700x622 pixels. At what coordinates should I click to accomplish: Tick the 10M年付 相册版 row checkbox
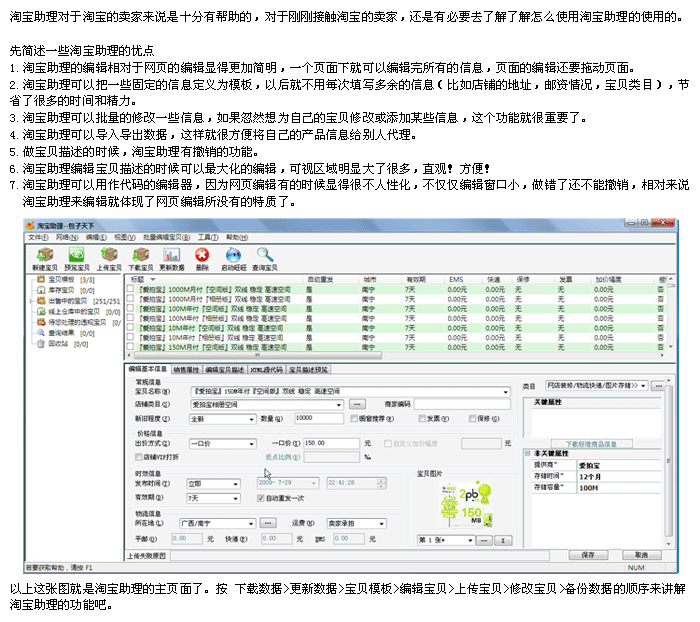tap(130, 337)
